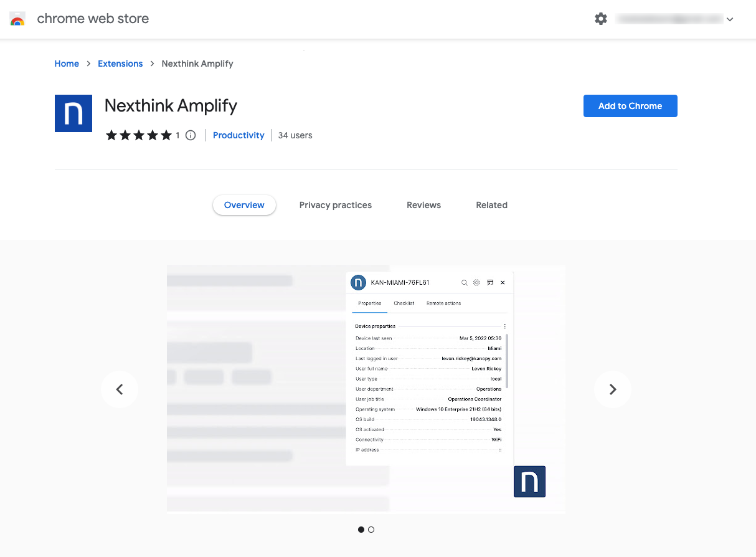Screen dimensions: 756x557
Task: Click the extension screenshot preview
Action: pyautogui.click(x=366, y=389)
